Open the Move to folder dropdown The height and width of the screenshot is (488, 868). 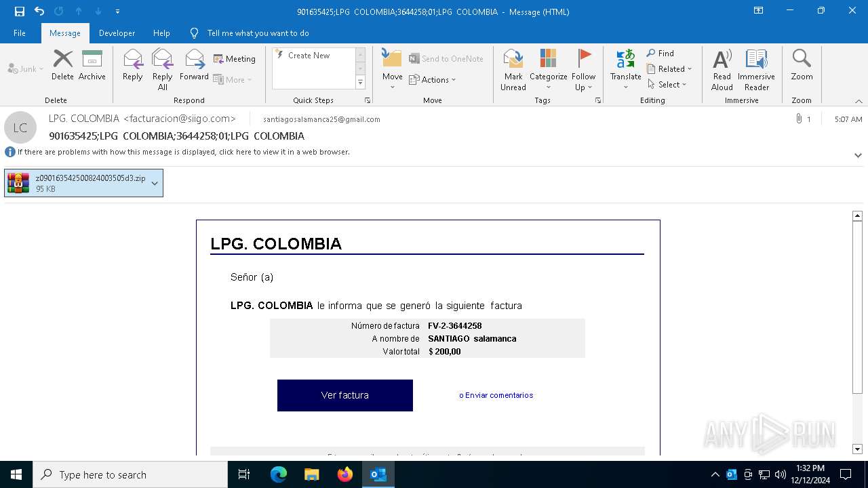point(392,69)
